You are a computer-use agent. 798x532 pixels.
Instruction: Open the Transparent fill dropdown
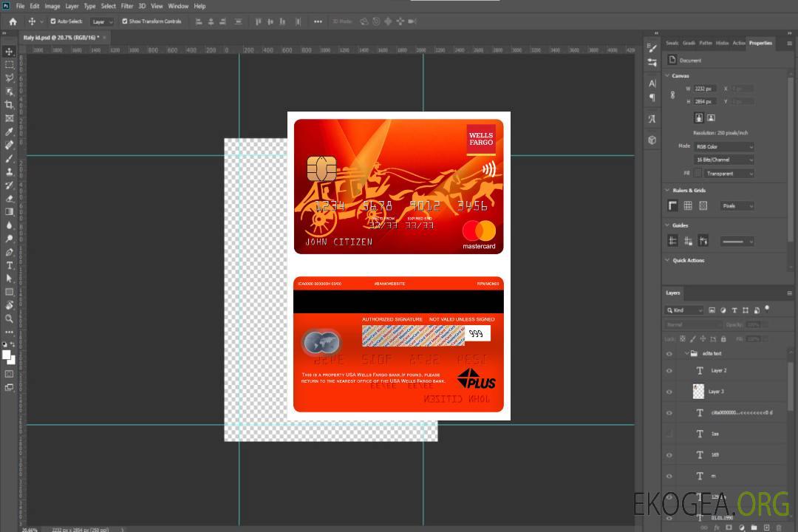(x=729, y=174)
